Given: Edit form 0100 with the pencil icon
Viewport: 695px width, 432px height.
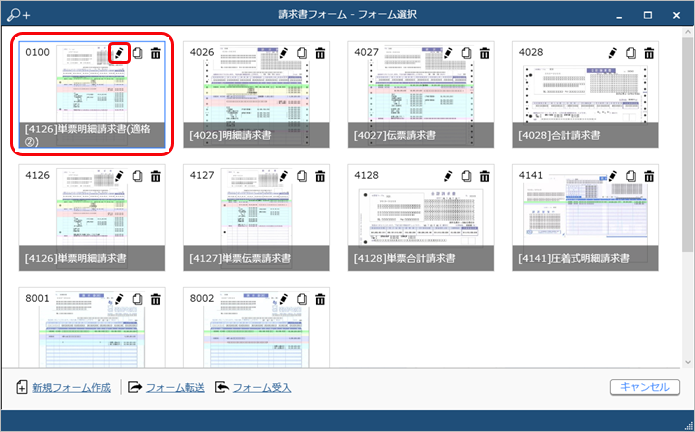Looking at the screenshot, I should tap(119, 53).
